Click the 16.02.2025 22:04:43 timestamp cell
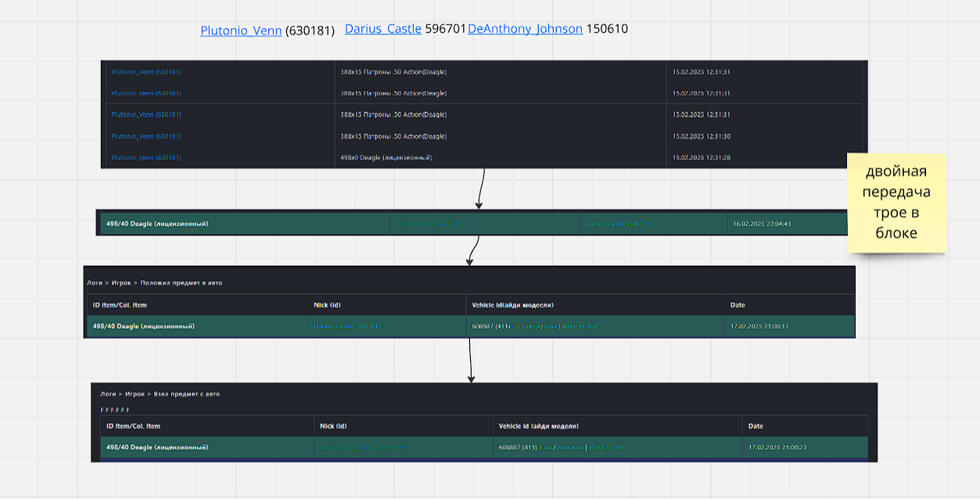The width and height of the screenshot is (980, 499). pos(761,224)
